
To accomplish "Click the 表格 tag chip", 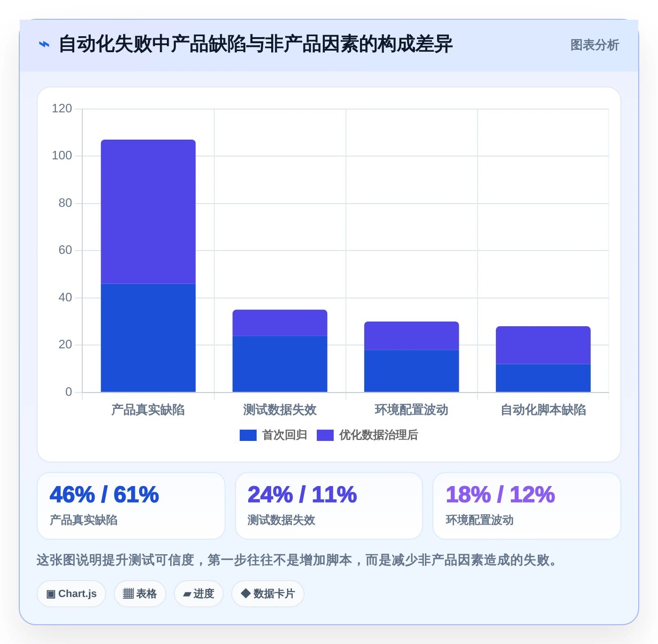I will coord(140,594).
